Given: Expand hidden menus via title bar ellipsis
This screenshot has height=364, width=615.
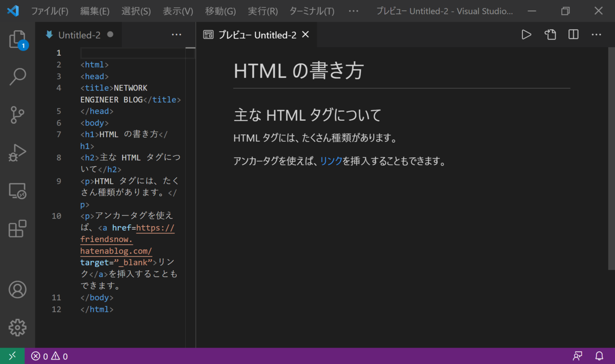Looking at the screenshot, I should [x=354, y=11].
